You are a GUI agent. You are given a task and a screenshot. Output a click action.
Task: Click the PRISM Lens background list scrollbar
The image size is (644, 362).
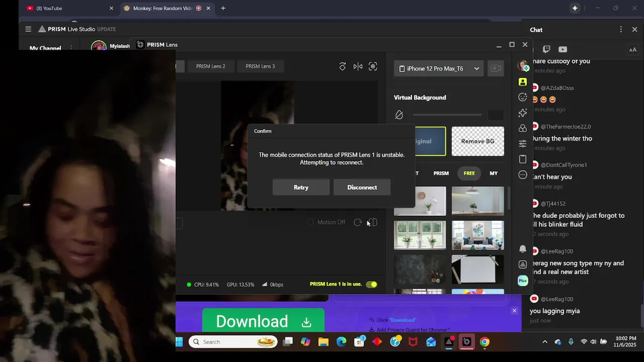click(508, 199)
